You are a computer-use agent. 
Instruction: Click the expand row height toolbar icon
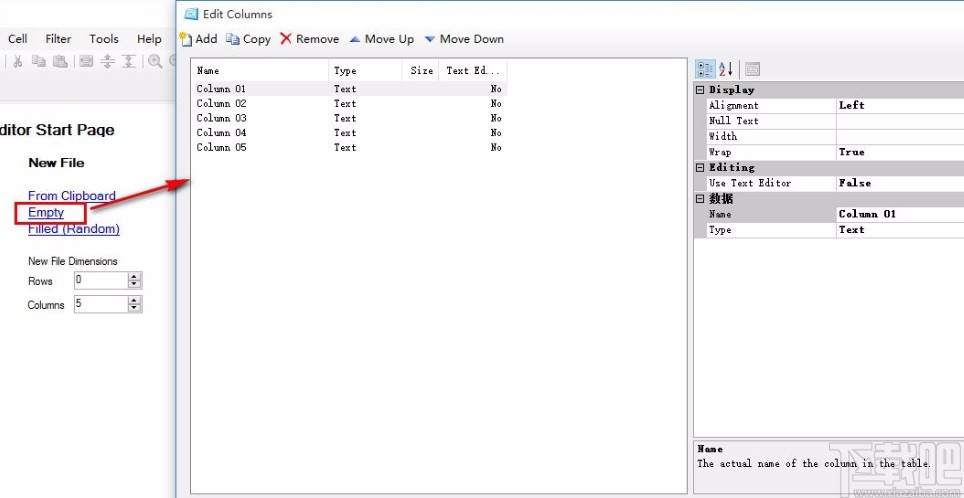point(108,61)
